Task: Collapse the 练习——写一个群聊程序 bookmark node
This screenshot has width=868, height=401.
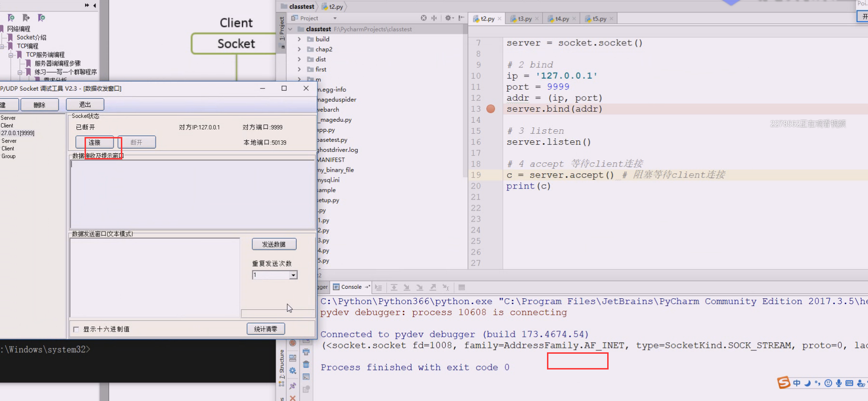Action: (20, 72)
